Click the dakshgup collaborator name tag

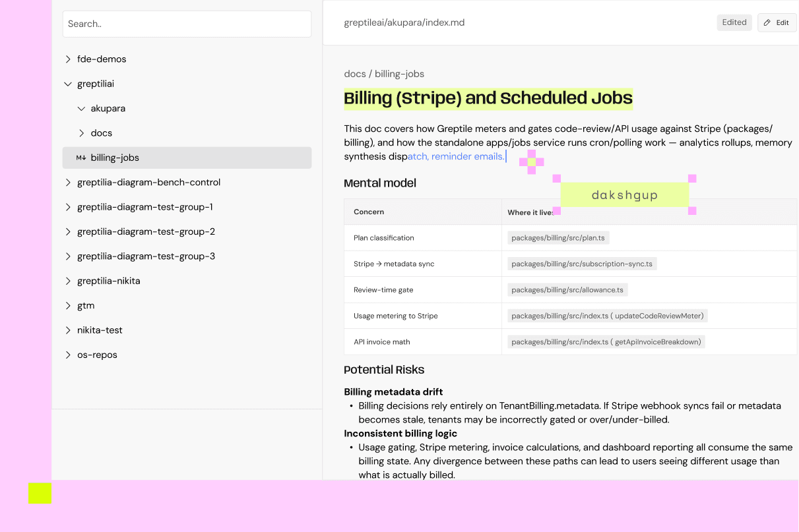pyautogui.click(x=625, y=195)
